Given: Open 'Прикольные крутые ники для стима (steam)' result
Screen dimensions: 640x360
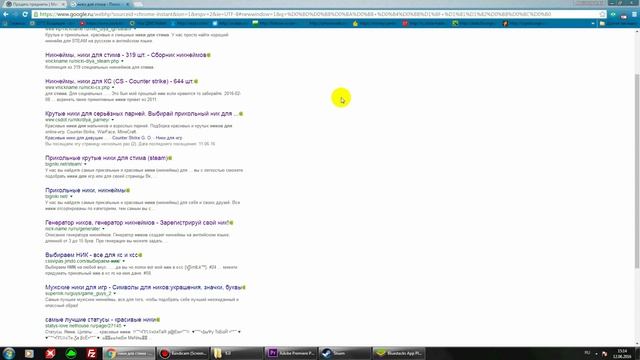Looking at the screenshot, I should pos(106,158).
